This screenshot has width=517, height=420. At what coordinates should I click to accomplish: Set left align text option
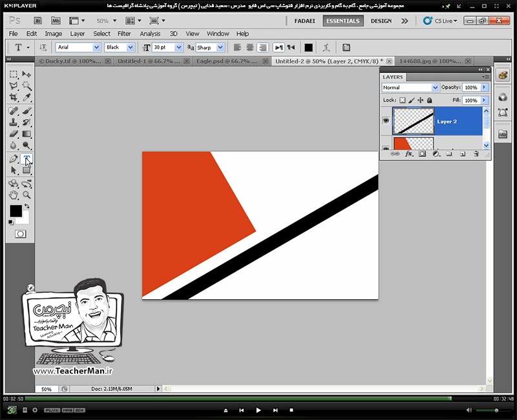click(237, 47)
